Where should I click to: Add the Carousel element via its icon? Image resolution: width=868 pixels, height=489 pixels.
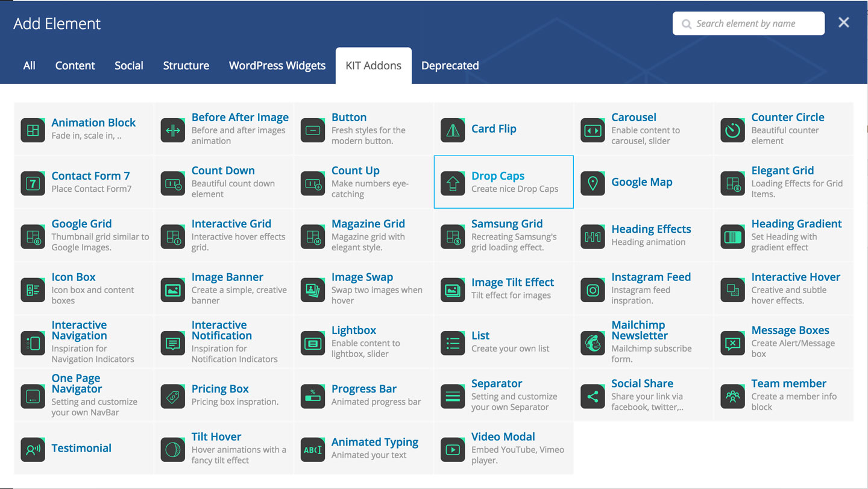point(593,130)
